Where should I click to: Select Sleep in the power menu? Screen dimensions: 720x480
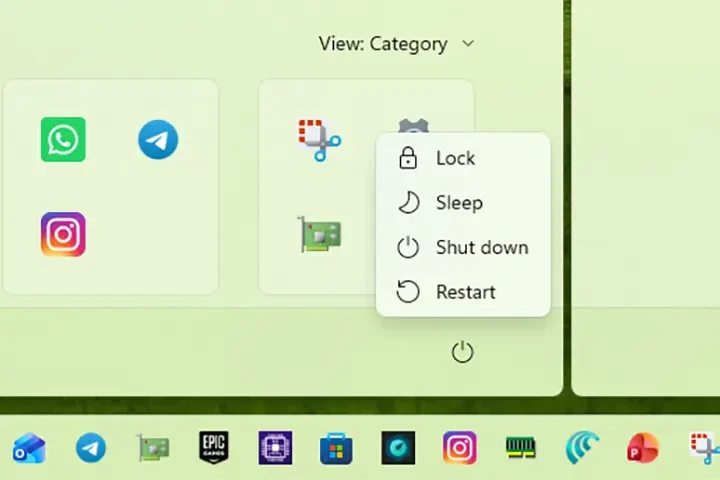tap(463, 203)
